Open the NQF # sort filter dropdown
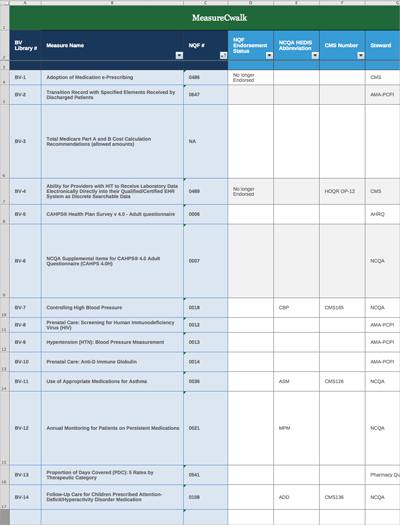Screen dimensions: 400x525 (223, 56)
